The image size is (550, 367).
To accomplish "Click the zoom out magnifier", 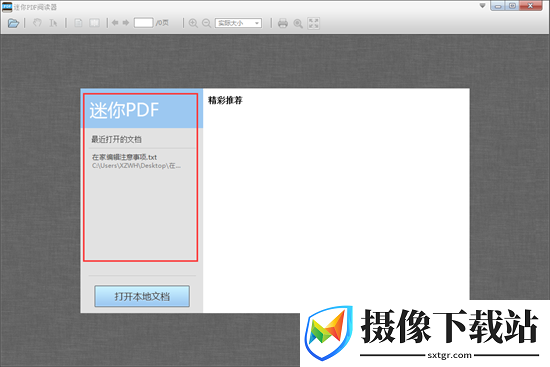I will (207, 23).
